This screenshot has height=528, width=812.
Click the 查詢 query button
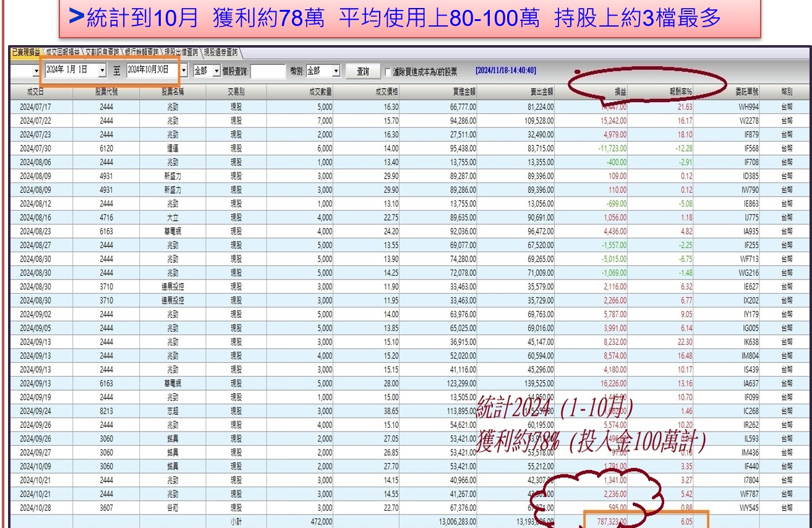[362, 70]
